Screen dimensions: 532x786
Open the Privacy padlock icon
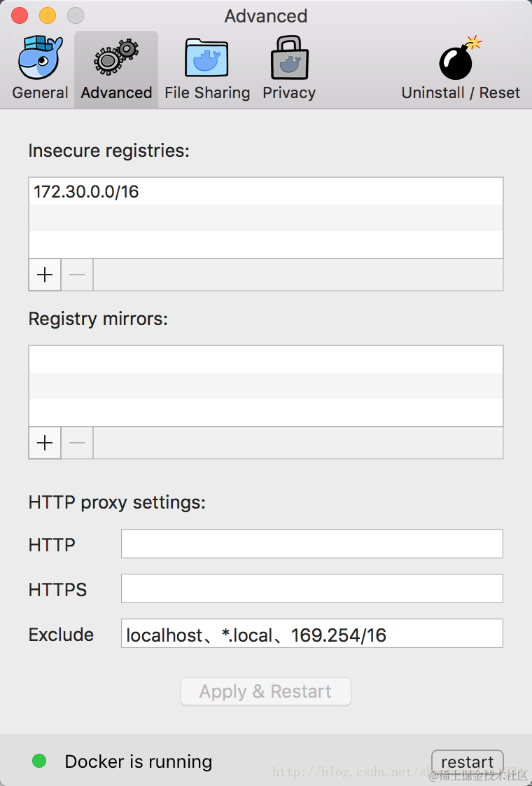(289, 59)
